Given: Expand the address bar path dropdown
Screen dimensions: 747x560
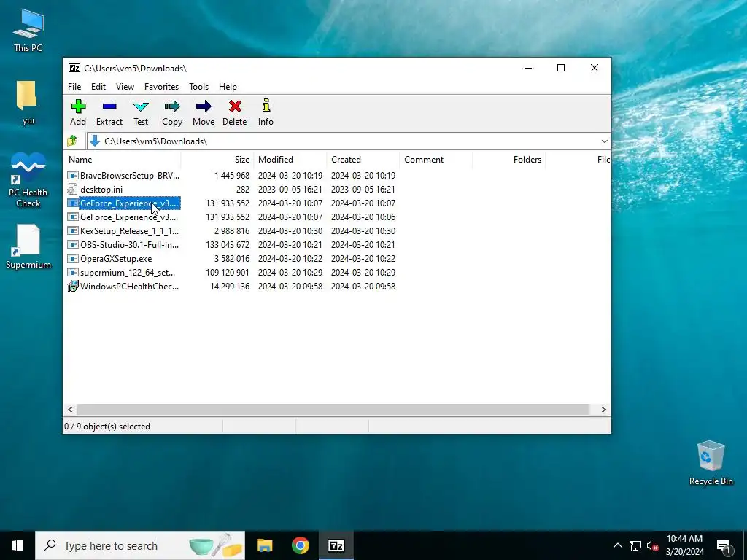Looking at the screenshot, I should [x=604, y=141].
